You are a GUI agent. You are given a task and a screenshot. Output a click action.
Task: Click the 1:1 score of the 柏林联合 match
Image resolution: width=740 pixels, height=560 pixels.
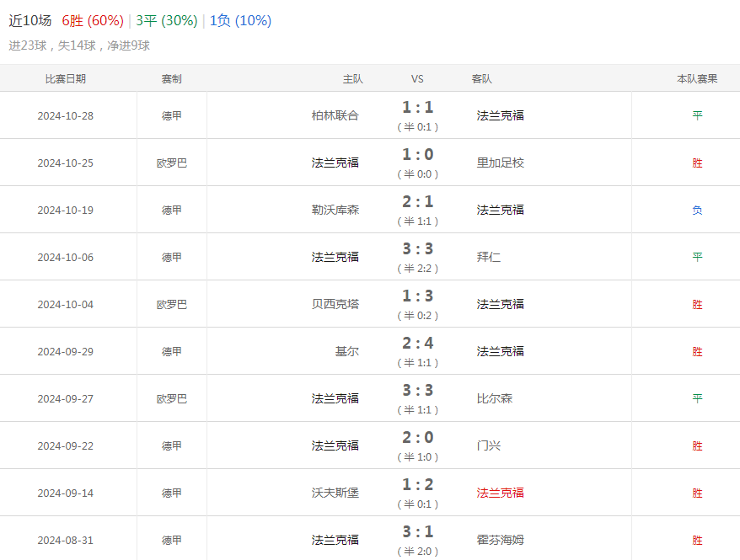coord(418,107)
